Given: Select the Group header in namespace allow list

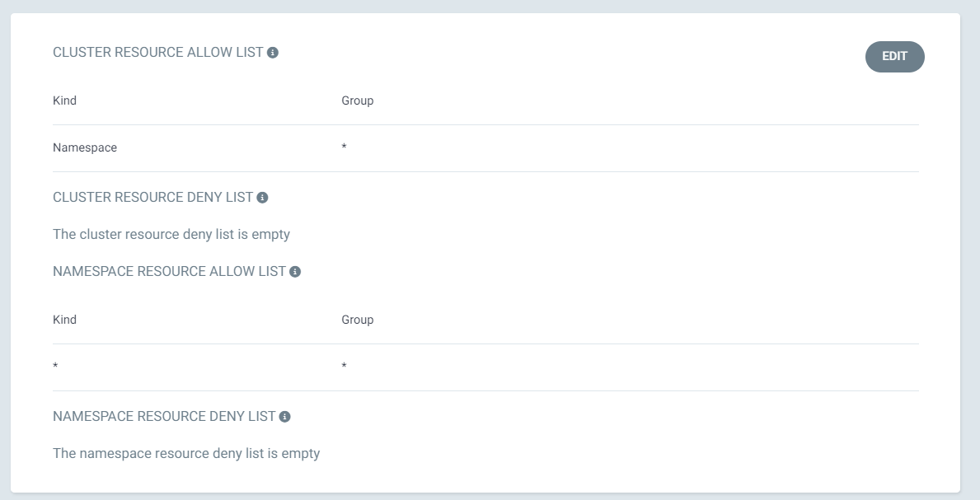Looking at the screenshot, I should 357,320.
